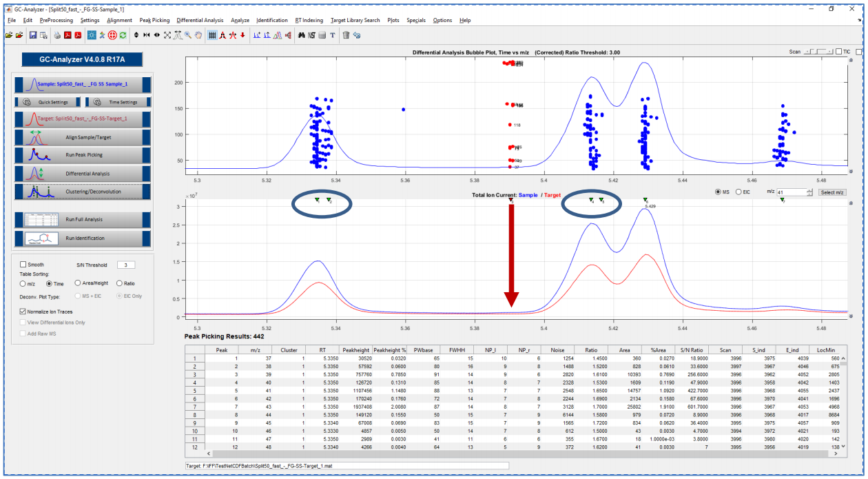This screenshot has width=868, height=479.
Task: Adjust the Scan slider
Action: (818, 52)
